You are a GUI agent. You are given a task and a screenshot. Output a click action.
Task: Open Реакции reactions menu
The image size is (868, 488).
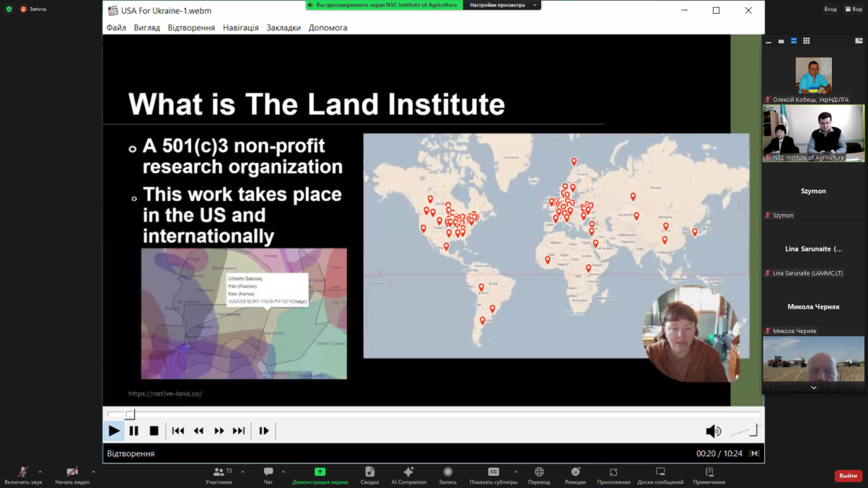click(x=575, y=475)
